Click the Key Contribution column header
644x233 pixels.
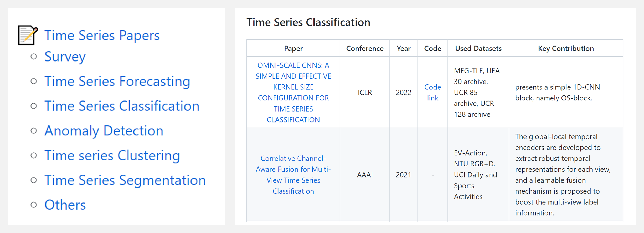point(566,48)
